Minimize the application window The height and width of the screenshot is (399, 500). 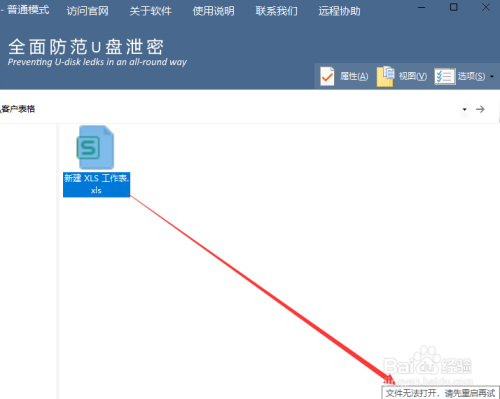(x=422, y=7)
